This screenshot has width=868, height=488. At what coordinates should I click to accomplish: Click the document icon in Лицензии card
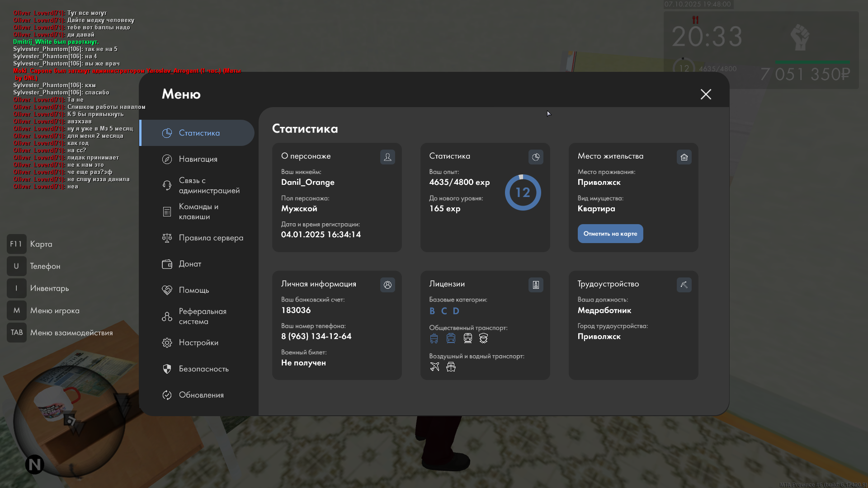(x=536, y=285)
